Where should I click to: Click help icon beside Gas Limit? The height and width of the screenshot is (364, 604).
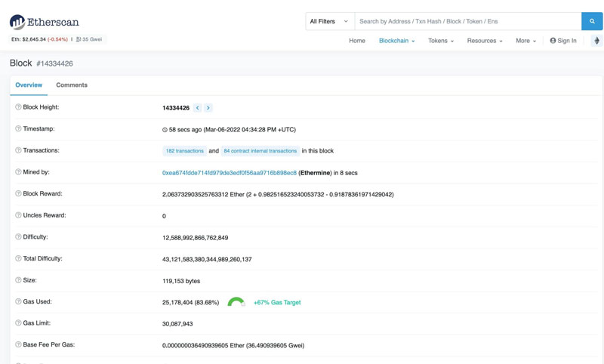click(x=18, y=322)
